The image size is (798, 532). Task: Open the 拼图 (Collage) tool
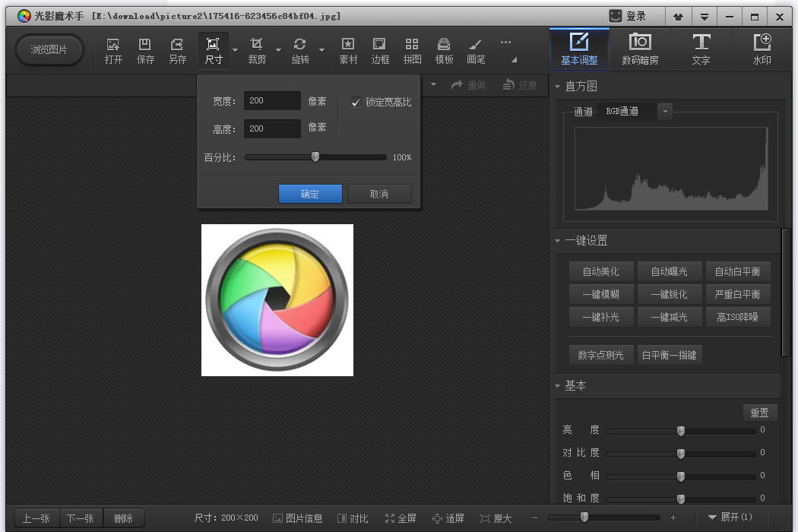coord(412,51)
